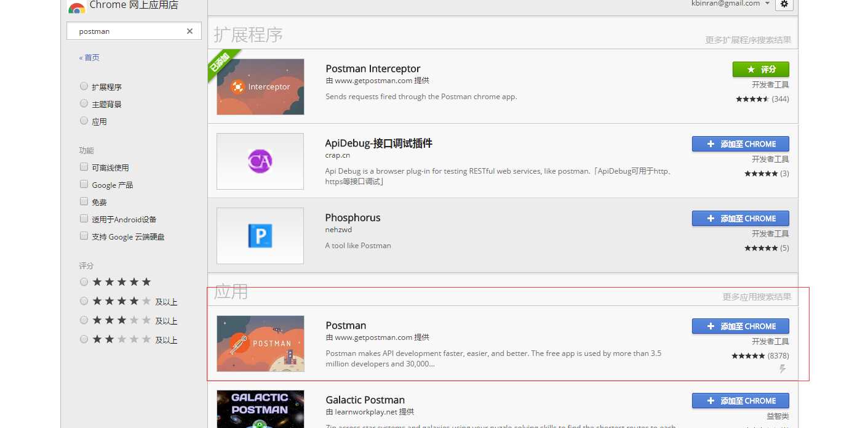Image resolution: width=868 pixels, height=428 pixels.
Task: Click 由 learnworkplay.net 提供 publisher text
Action: (370, 412)
